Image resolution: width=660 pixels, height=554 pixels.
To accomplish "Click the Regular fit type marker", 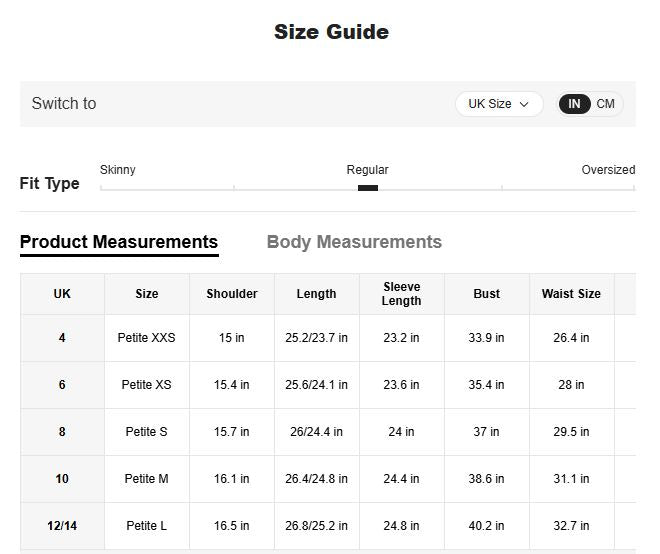I will pyautogui.click(x=368, y=187).
